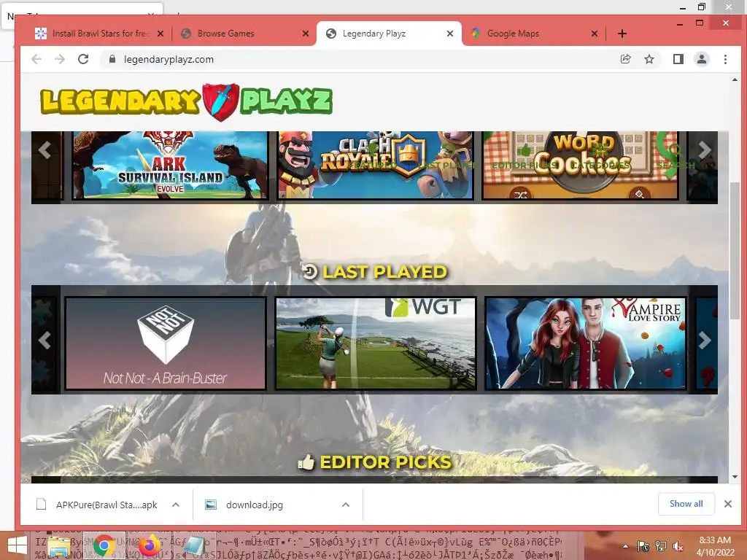Click the browser back arrow button
747x560 pixels.
coord(36,59)
